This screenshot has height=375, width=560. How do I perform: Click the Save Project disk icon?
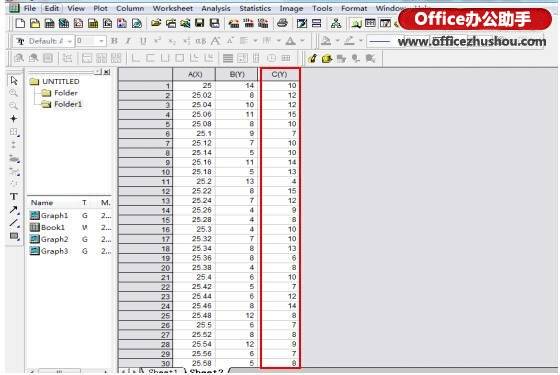tap(200, 24)
